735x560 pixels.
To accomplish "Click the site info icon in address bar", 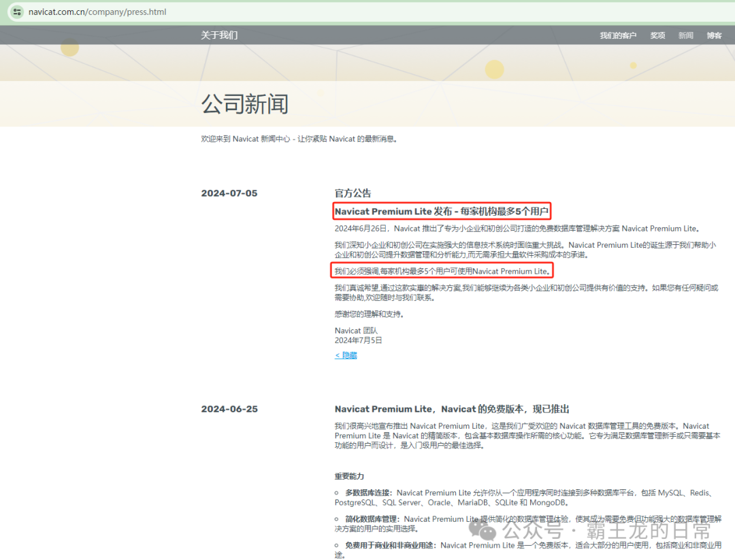I will pos(17,12).
